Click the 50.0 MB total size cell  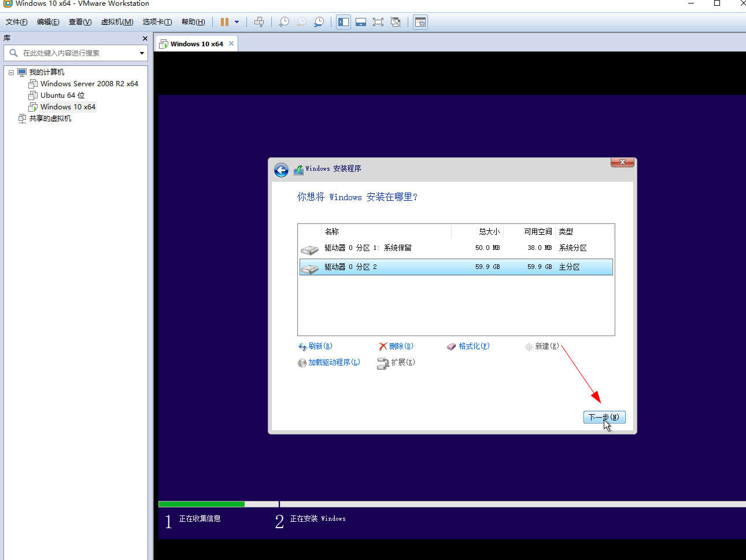point(488,248)
